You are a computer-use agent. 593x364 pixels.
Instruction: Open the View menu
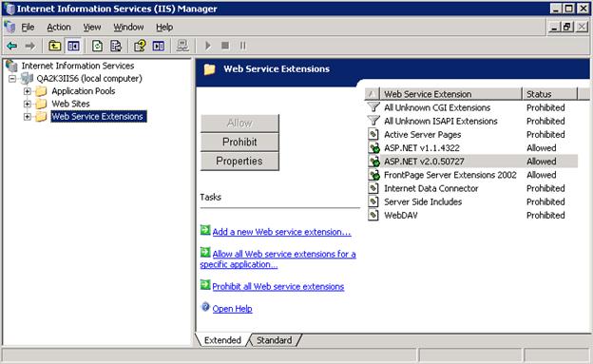point(92,28)
